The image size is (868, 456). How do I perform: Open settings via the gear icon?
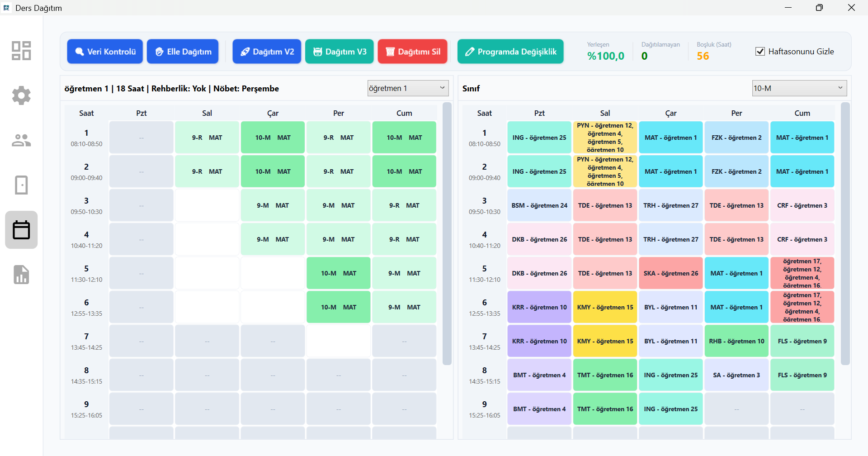click(21, 95)
